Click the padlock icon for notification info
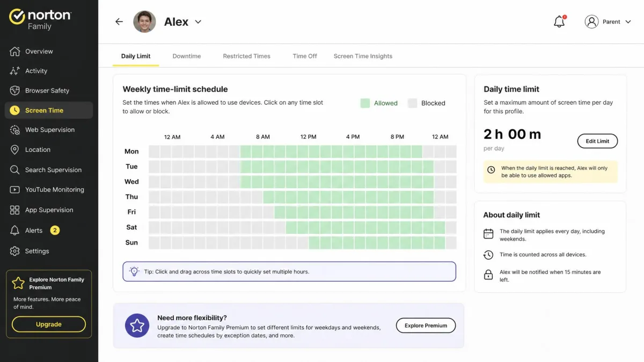 (x=488, y=275)
